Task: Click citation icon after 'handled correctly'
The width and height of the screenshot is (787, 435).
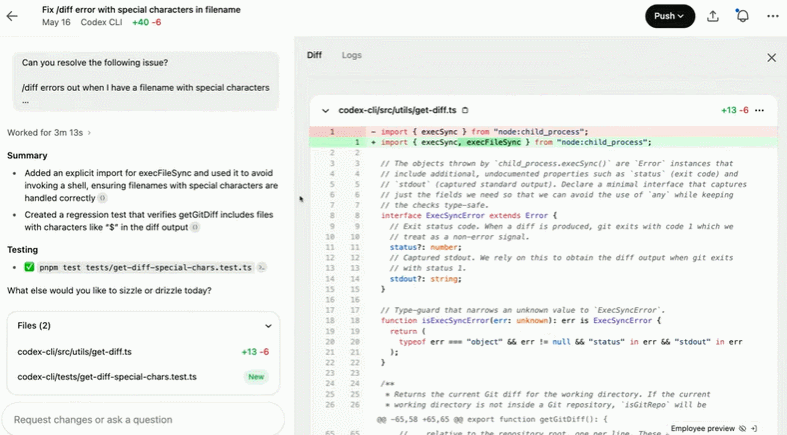Action: pos(102,198)
